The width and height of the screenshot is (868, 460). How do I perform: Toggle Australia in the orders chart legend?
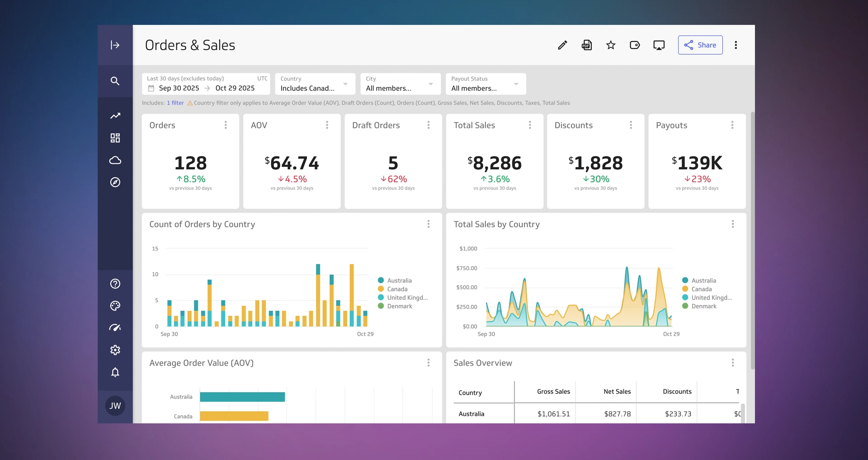(x=396, y=280)
